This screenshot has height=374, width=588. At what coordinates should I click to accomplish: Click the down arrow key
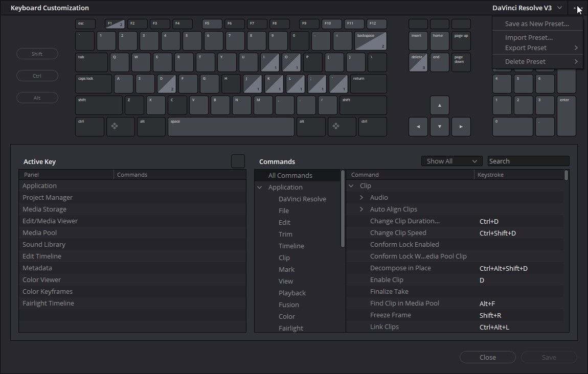click(440, 127)
